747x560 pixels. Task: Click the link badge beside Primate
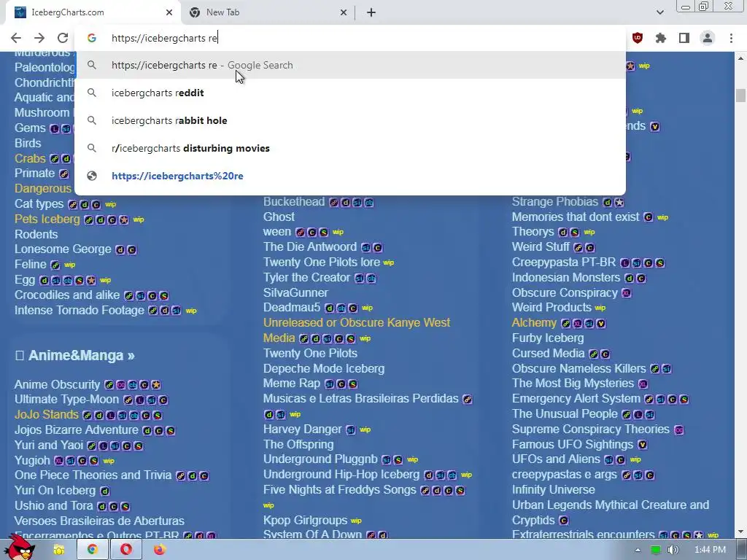click(x=64, y=174)
